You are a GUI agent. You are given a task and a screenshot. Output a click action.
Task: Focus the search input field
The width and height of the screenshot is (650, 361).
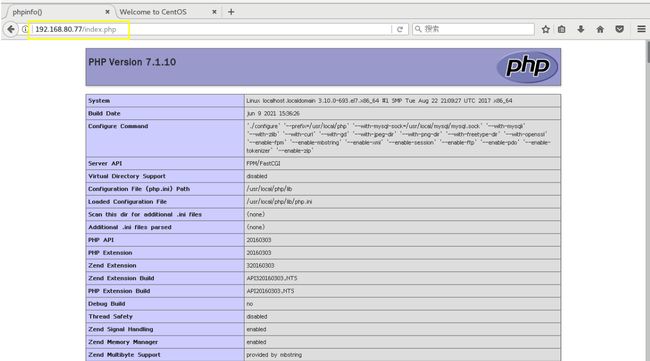[478, 29]
